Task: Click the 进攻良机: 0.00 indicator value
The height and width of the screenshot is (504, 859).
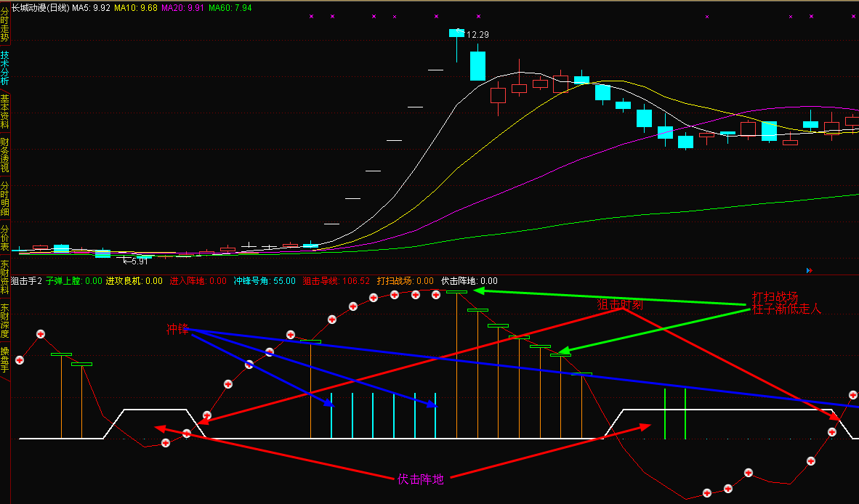Action: pyautogui.click(x=134, y=281)
